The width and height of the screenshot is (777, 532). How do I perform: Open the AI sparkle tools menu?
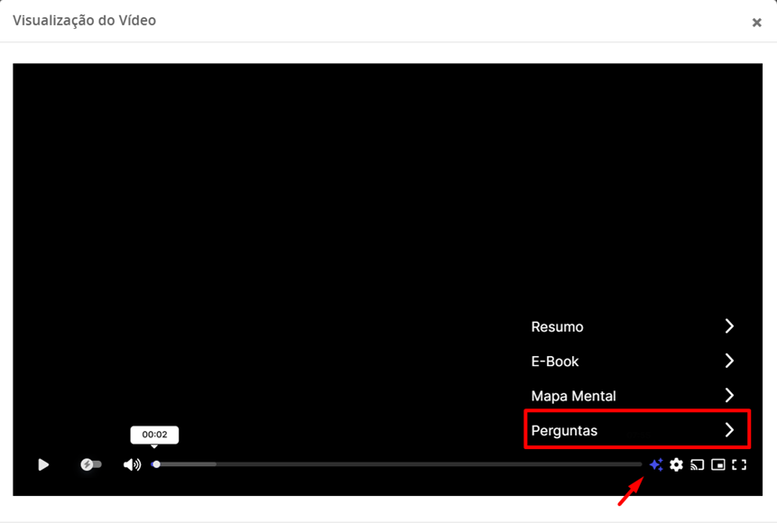coord(656,464)
